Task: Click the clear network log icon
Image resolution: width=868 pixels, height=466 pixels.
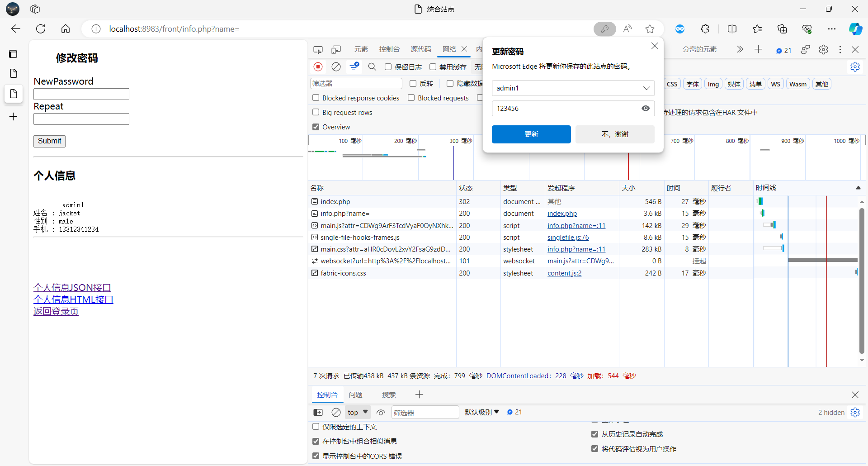Action: pyautogui.click(x=336, y=67)
